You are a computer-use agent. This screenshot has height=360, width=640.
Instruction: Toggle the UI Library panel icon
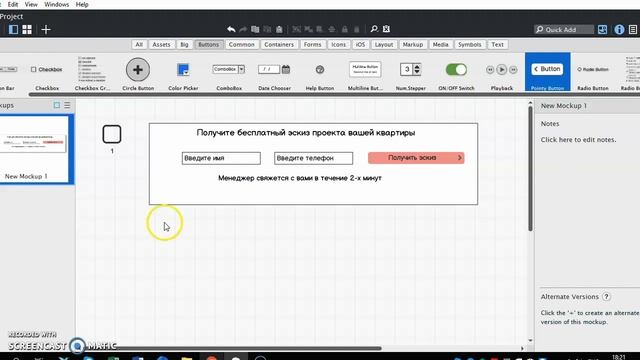pos(602,29)
